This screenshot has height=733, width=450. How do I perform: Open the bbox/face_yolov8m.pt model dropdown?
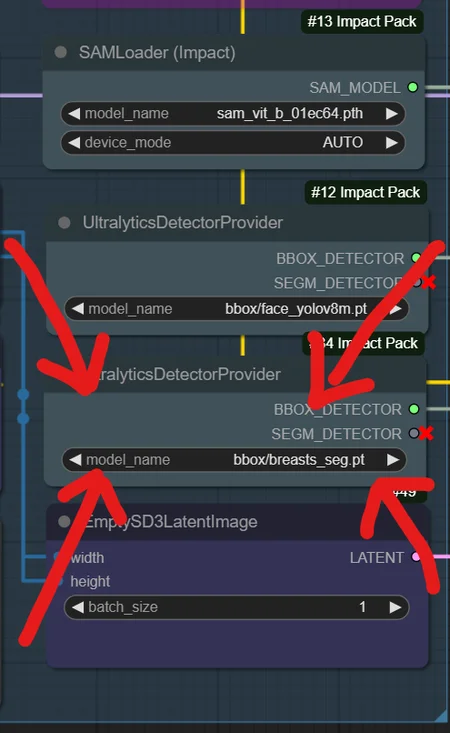click(236, 309)
